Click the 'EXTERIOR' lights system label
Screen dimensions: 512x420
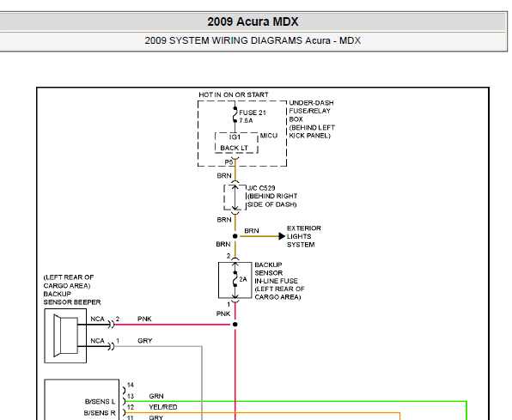click(304, 228)
